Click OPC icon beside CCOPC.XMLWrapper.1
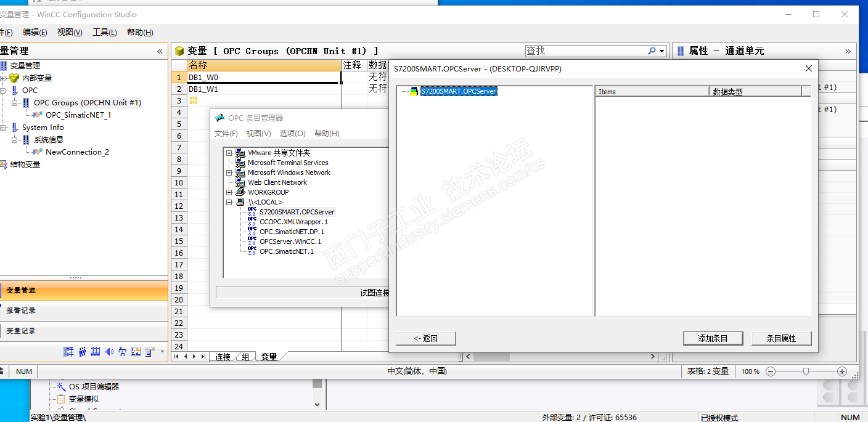Screen dimensions: 868x422 click(252, 222)
